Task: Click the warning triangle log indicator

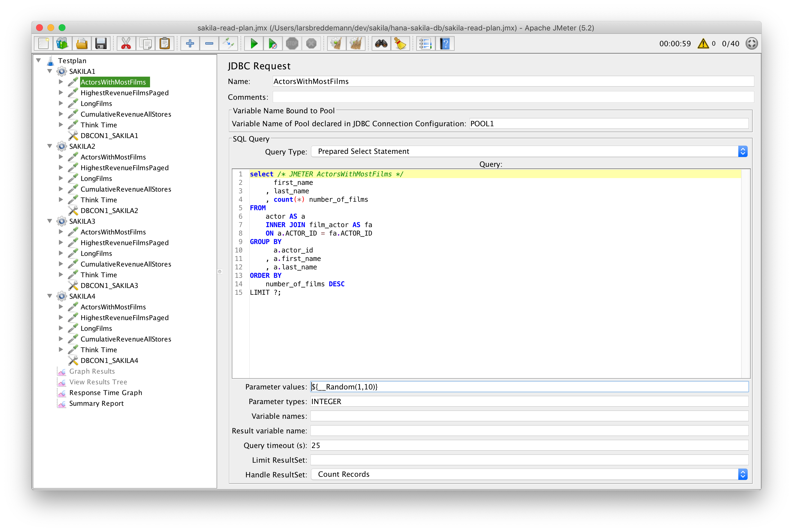Action: (x=703, y=43)
